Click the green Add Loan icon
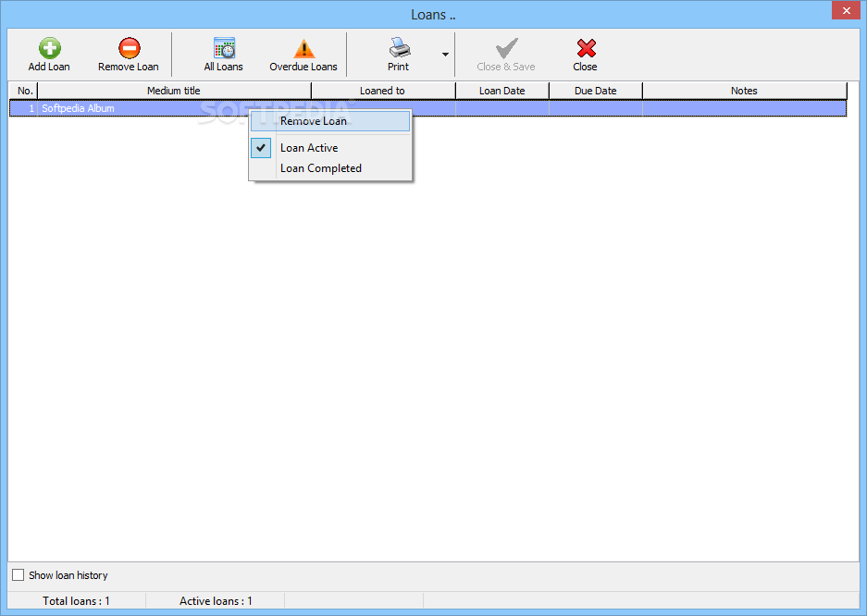Viewport: 867px width, 616px height. [49, 48]
